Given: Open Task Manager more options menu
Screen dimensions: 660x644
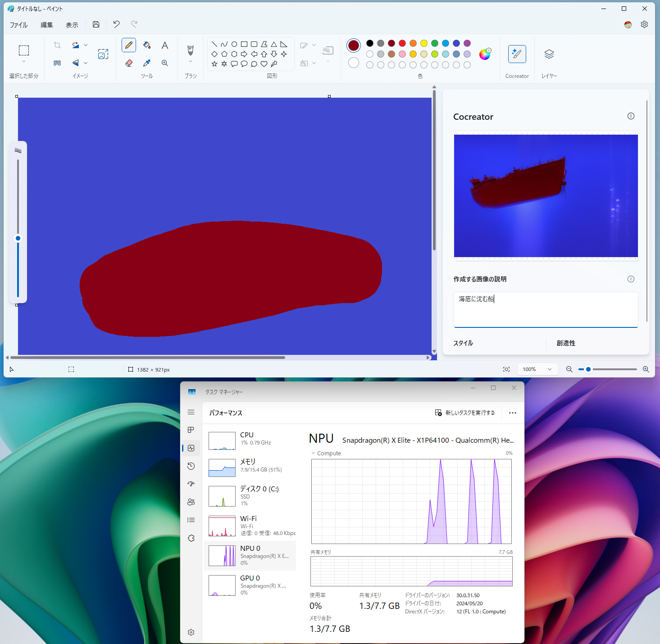Looking at the screenshot, I should tap(513, 413).
